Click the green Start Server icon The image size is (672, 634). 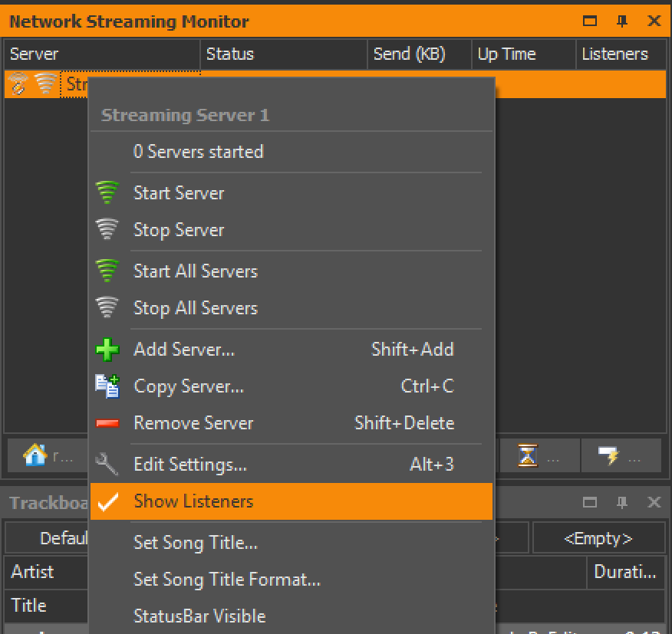(x=107, y=192)
